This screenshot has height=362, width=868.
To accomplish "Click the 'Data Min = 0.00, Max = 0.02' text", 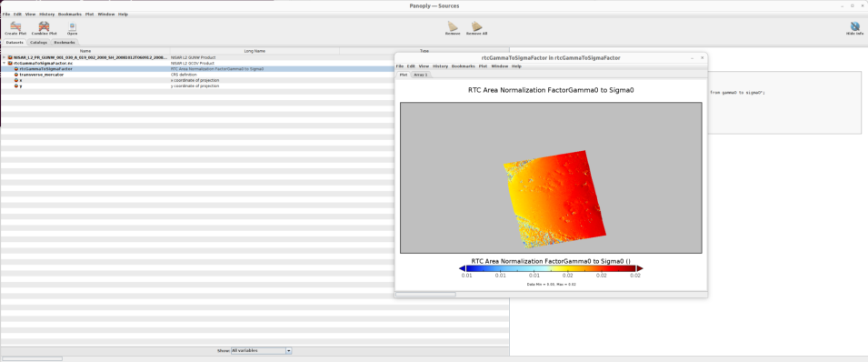I will click(x=551, y=284).
